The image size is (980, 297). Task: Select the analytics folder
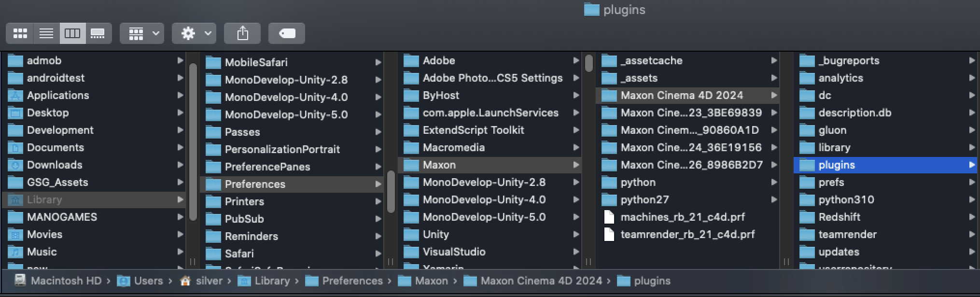885,78
